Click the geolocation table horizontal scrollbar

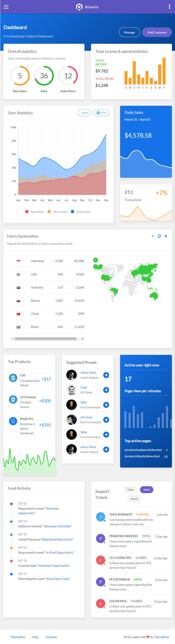click(45, 339)
